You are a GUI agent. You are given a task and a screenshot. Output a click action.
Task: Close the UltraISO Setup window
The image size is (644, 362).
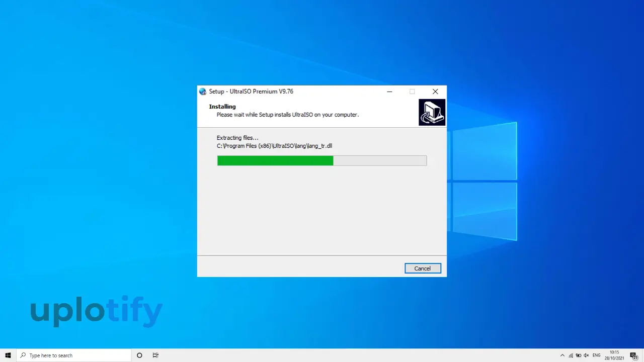tap(435, 92)
